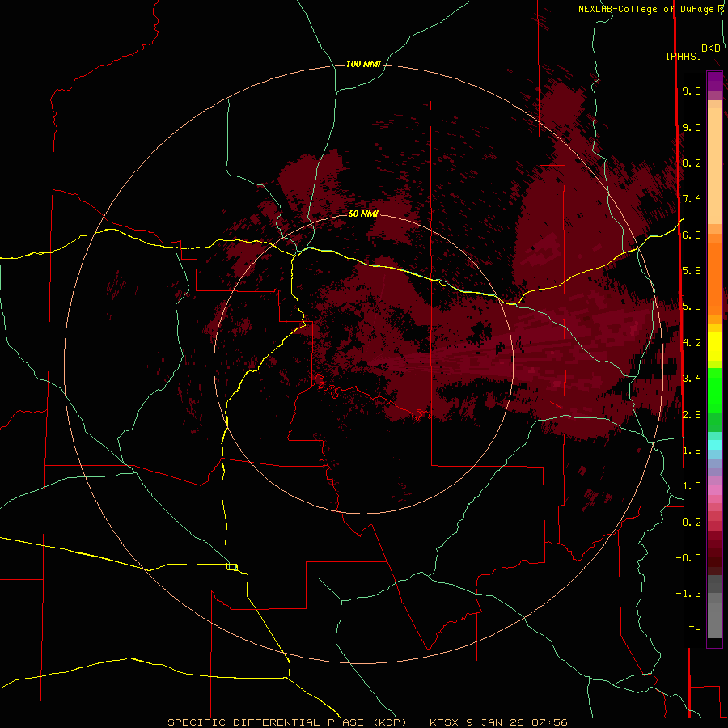Click the 7.4 value on the legend
This screenshot has height=728, width=728.
[692, 199]
